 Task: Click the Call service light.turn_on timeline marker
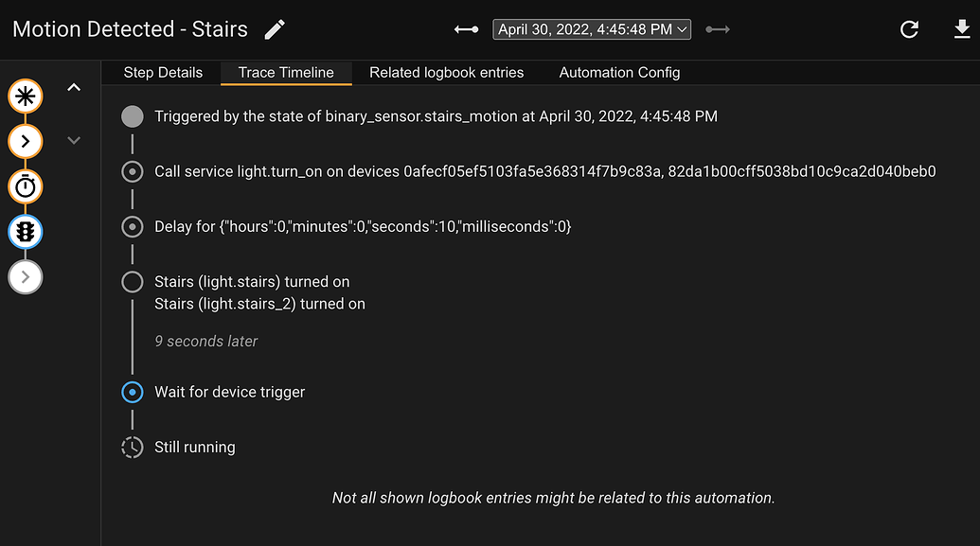point(133,171)
